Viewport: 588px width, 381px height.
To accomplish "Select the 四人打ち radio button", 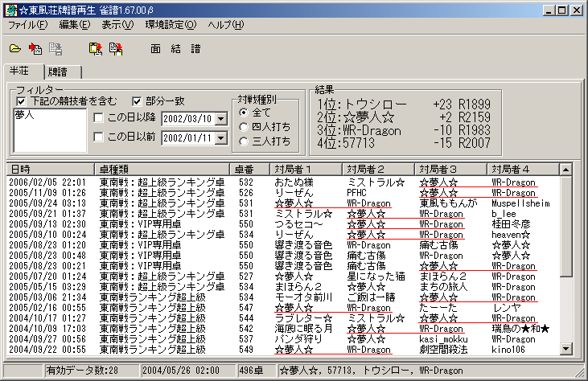I will 244,127.
